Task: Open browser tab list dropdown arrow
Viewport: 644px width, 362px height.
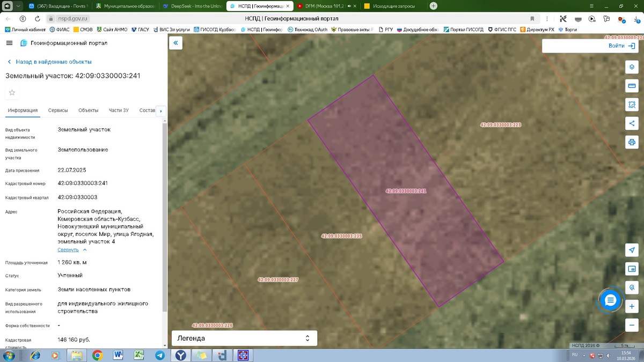Action: click(x=19, y=6)
